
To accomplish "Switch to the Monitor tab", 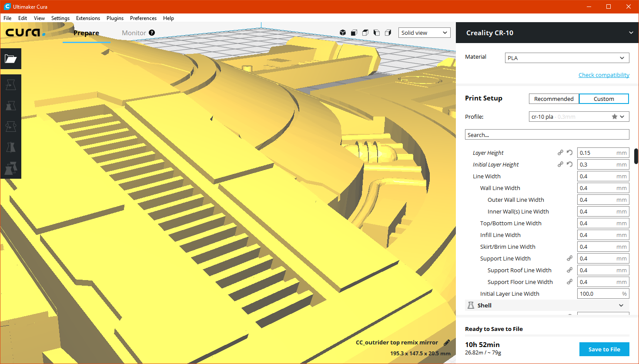I will [x=134, y=33].
